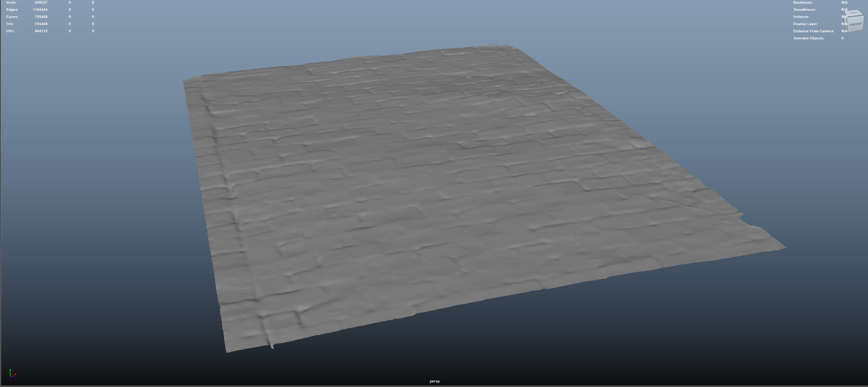
Task: Select the gray brick wall mesh
Action: point(429,179)
